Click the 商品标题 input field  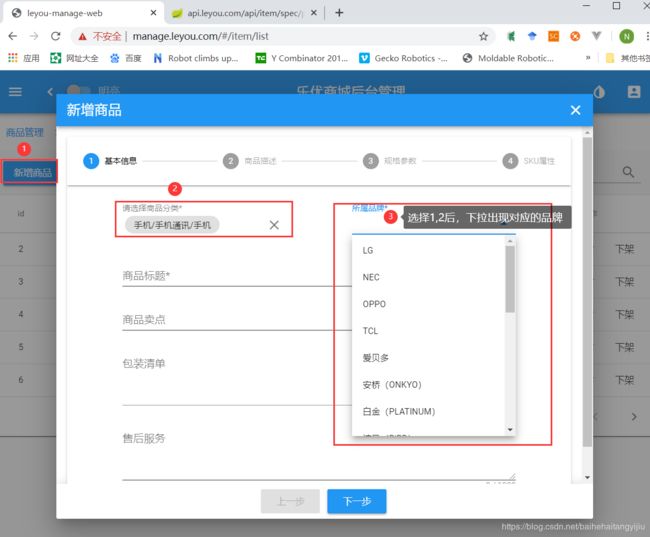237,276
